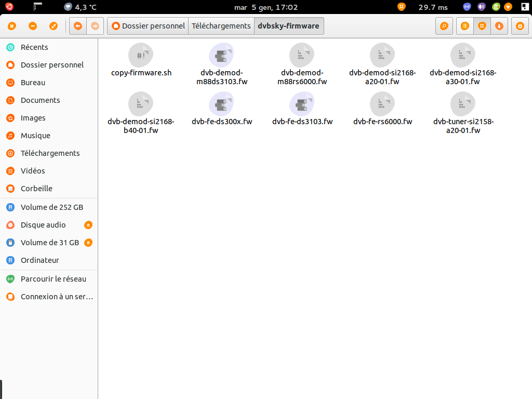The image size is (532, 399).
Task: Click the dvb-fe-ds3103.fw file name
Action: click(302, 122)
